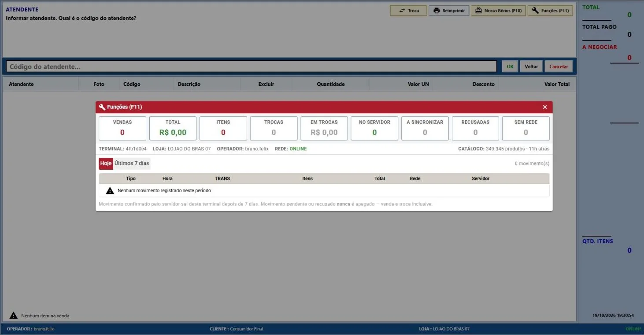Click wrench icon in Funções dialog header
Image resolution: width=644 pixels, height=335 pixels.
(102, 107)
